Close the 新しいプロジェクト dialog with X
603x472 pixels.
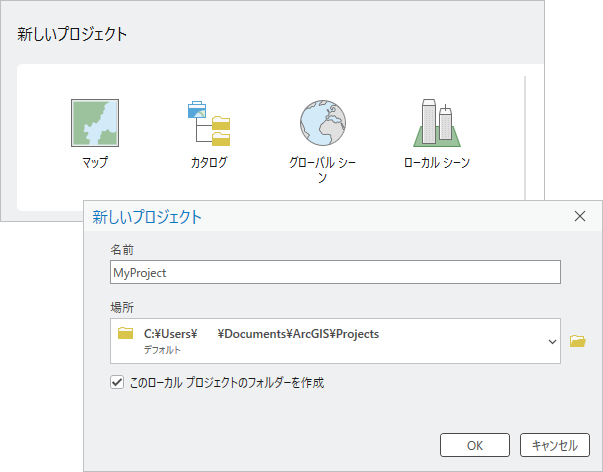pos(579,216)
